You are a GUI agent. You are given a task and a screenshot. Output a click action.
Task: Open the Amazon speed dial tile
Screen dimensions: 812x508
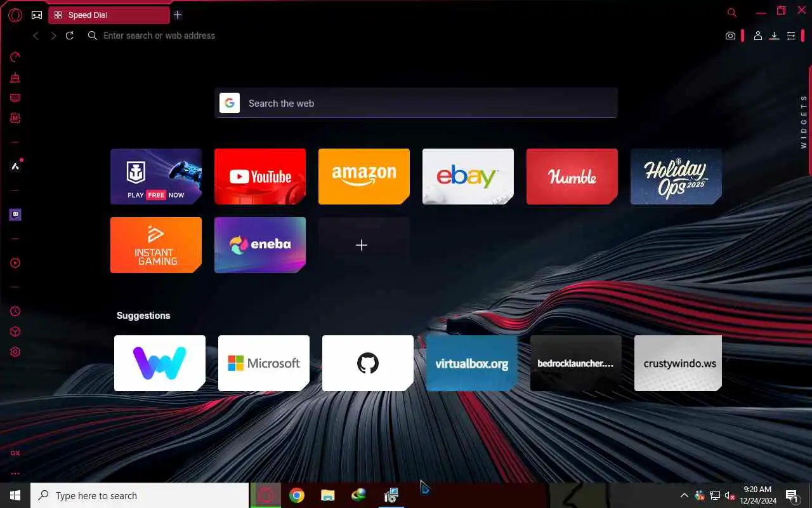point(364,177)
